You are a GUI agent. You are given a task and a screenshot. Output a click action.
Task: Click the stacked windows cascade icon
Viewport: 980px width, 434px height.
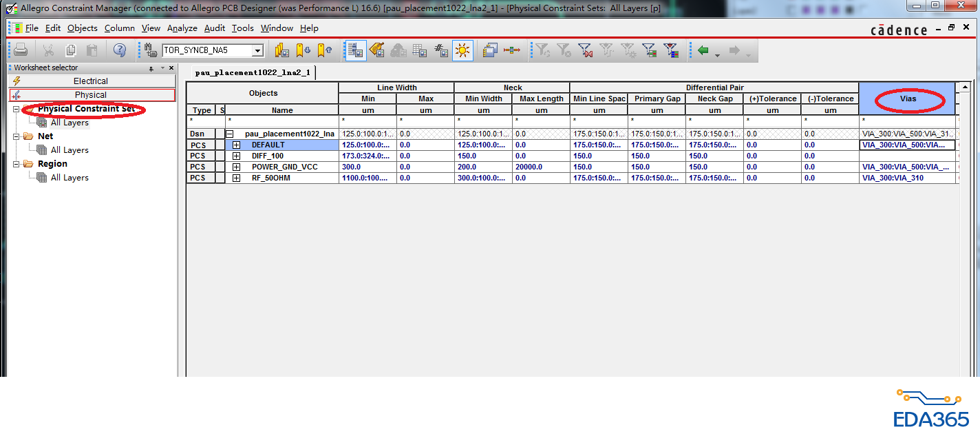pyautogui.click(x=490, y=50)
